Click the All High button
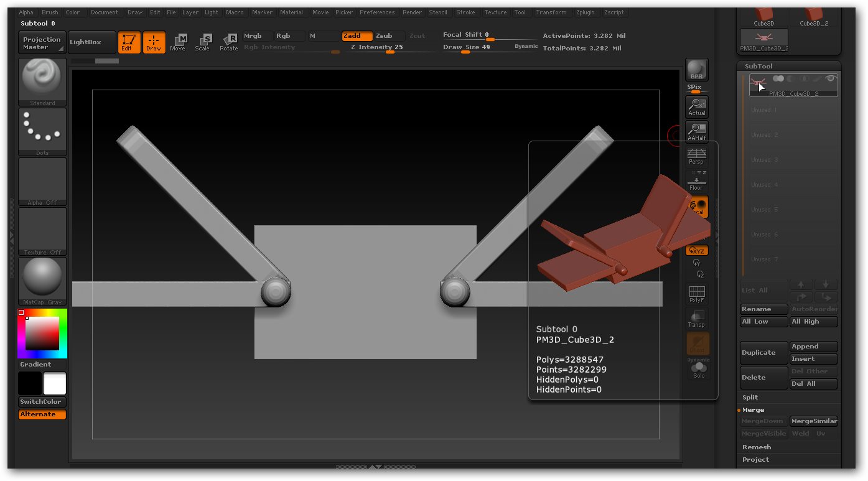This screenshot has height=481, width=868. (x=814, y=322)
